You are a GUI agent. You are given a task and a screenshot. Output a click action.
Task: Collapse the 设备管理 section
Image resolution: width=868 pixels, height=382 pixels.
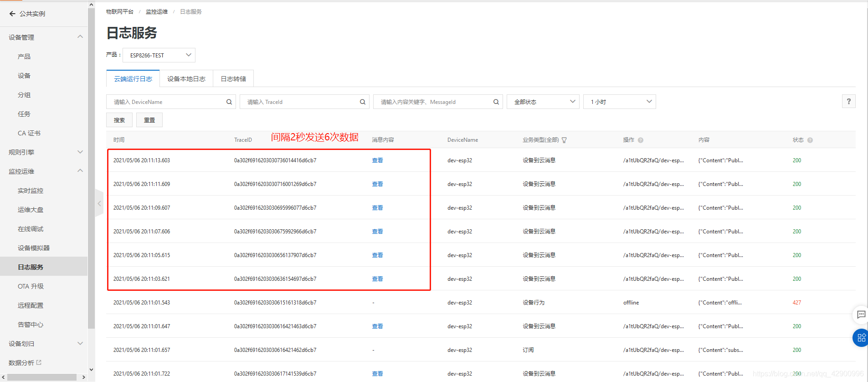click(x=80, y=36)
